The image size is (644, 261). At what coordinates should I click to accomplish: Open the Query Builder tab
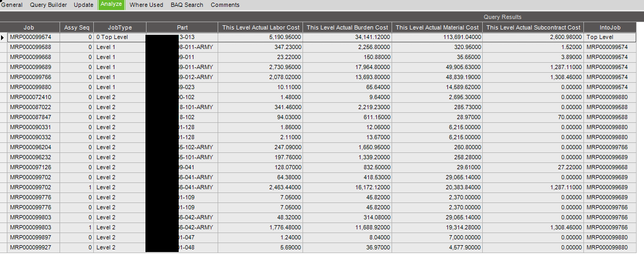[x=48, y=5]
